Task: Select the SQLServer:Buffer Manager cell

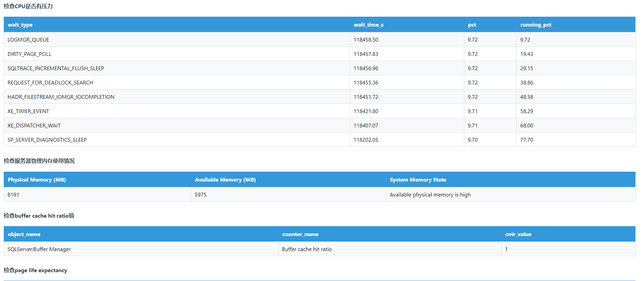Action: [141, 249]
